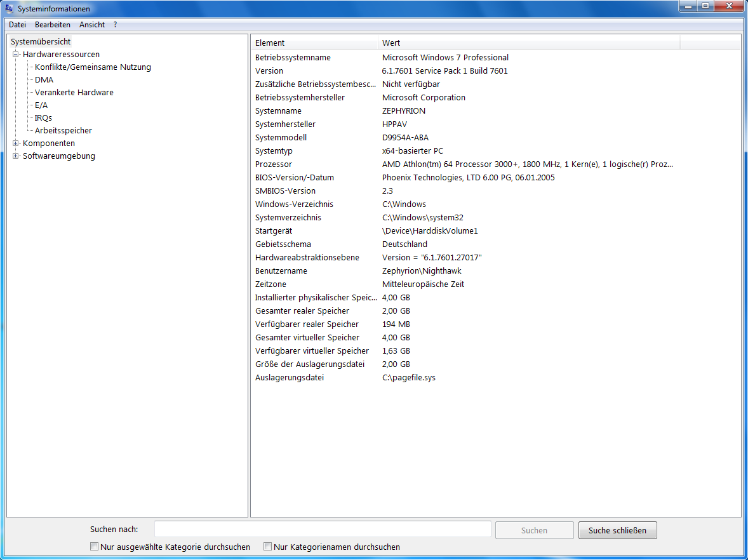Click the Zephyrion\Nighthawk user value

point(422,271)
